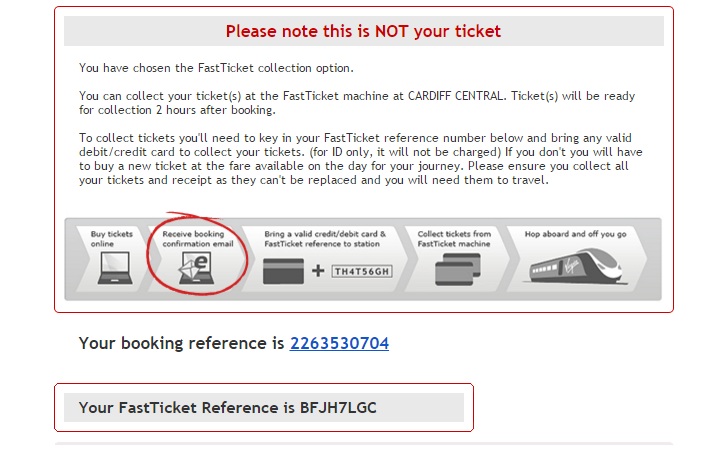The height and width of the screenshot is (476, 728).
Task: Click the 'Bring a valid credit/debit card' step label
Action: click(x=325, y=239)
